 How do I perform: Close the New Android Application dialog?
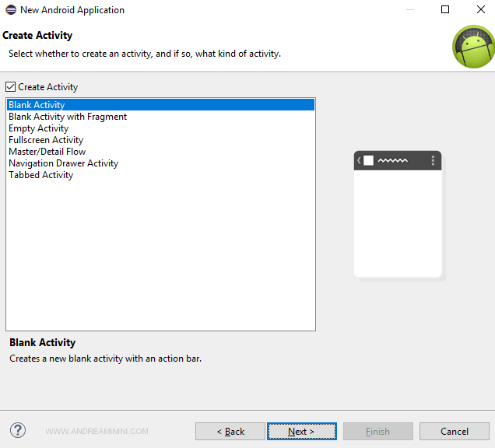coord(480,10)
